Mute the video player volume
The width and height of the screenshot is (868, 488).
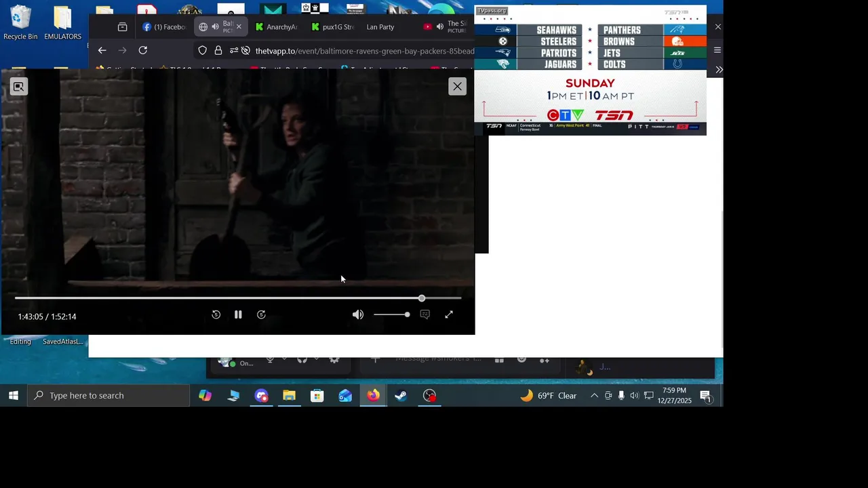click(358, 314)
